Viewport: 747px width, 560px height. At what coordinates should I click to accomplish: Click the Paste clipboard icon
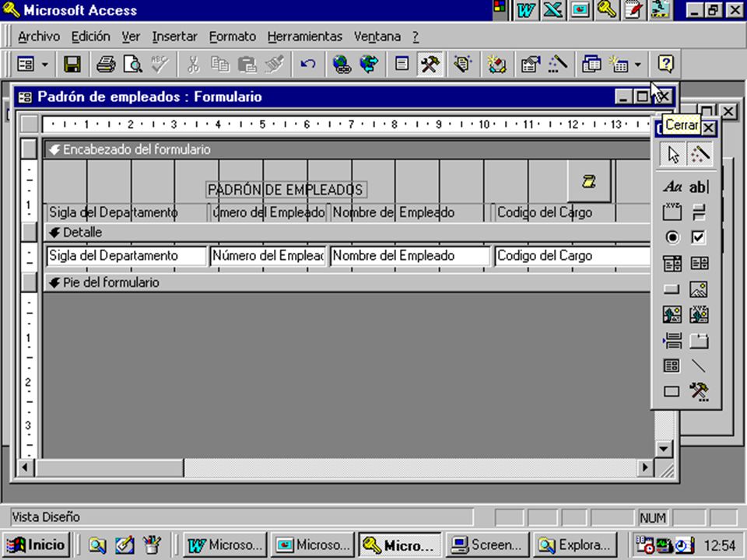247,64
